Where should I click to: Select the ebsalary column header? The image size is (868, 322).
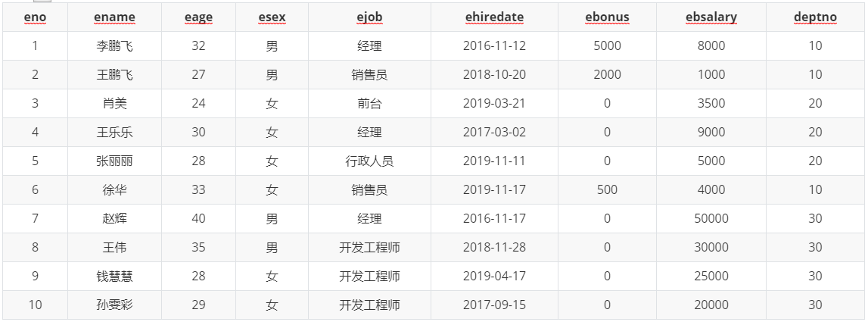point(711,17)
